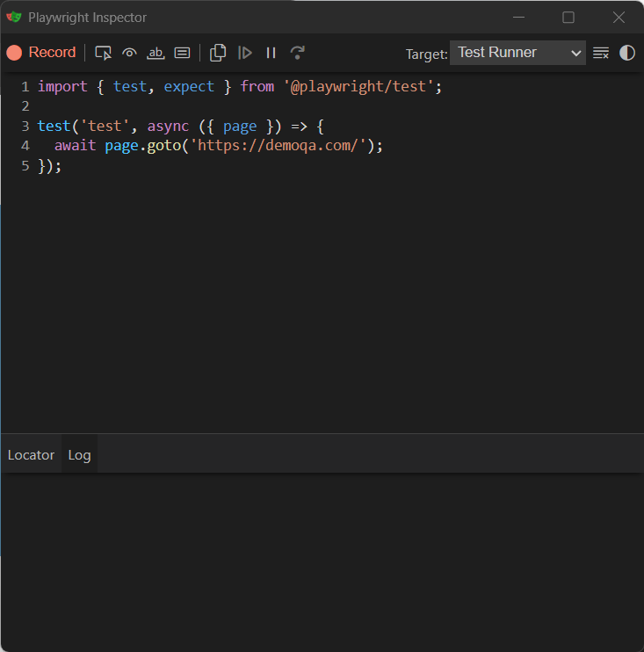Image resolution: width=644 pixels, height=652 pixels.
Task: Toggle the color theme icon
Action: tap(627, 53)
